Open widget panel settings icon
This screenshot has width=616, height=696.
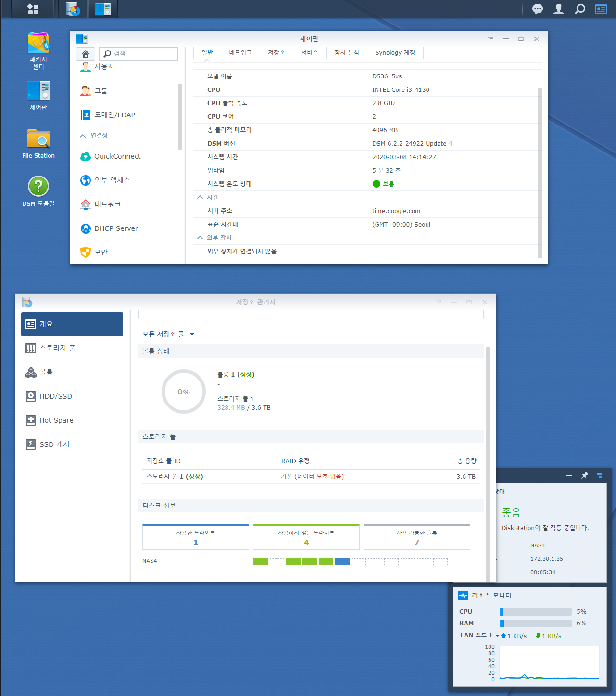600,475
